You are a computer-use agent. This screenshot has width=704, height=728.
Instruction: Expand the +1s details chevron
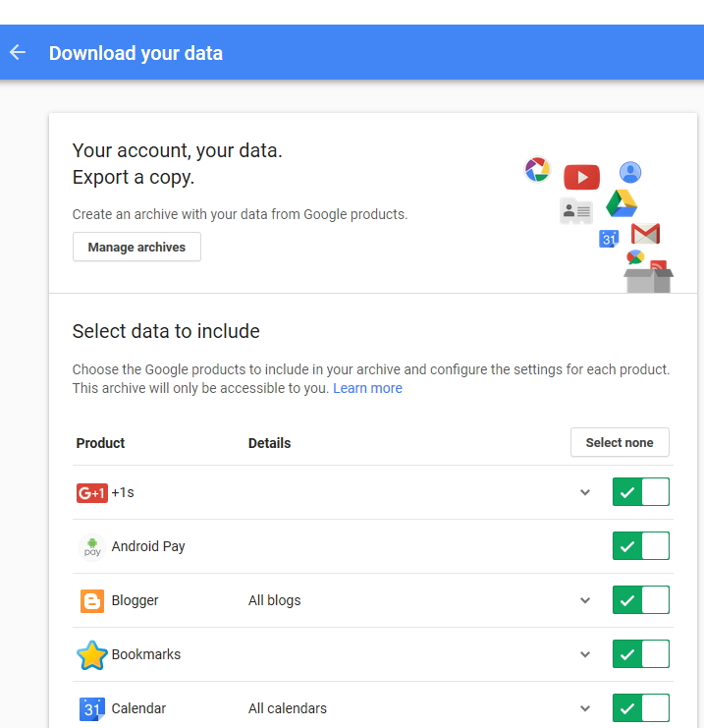585,492
